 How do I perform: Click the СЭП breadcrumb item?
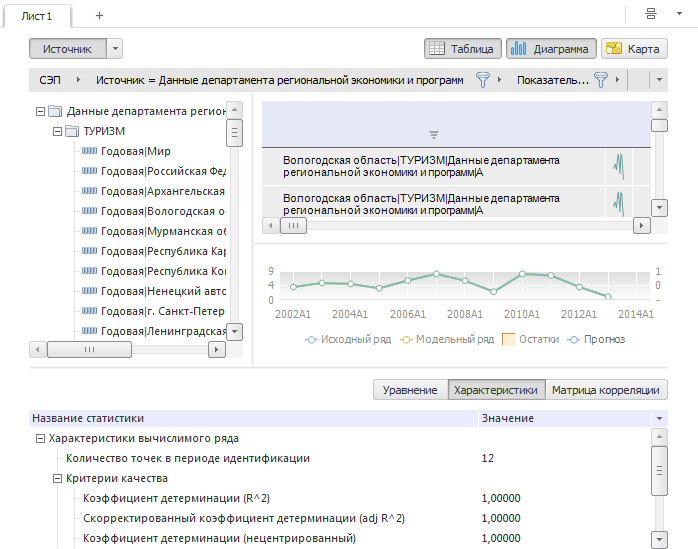[x=50, y=80]
